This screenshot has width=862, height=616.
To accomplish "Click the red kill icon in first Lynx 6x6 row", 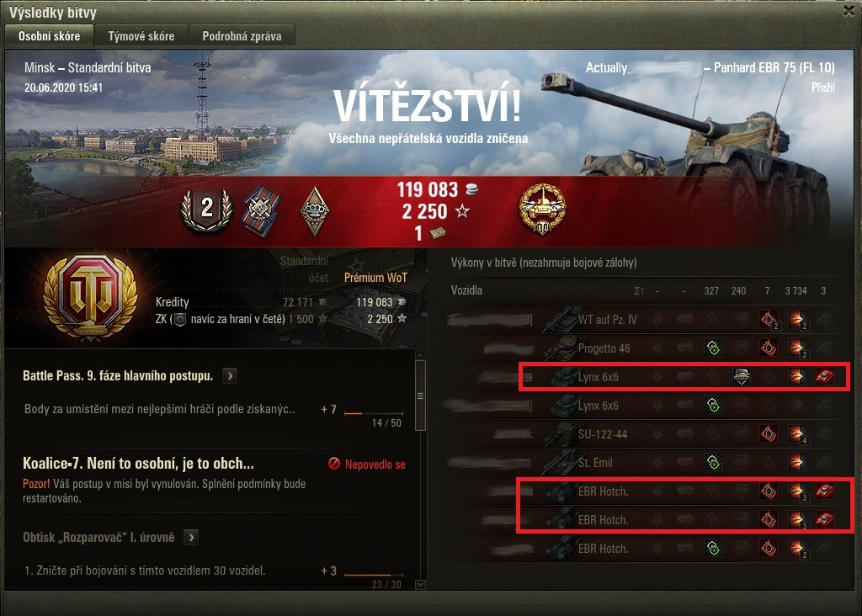I will click(x=824, y=376).
